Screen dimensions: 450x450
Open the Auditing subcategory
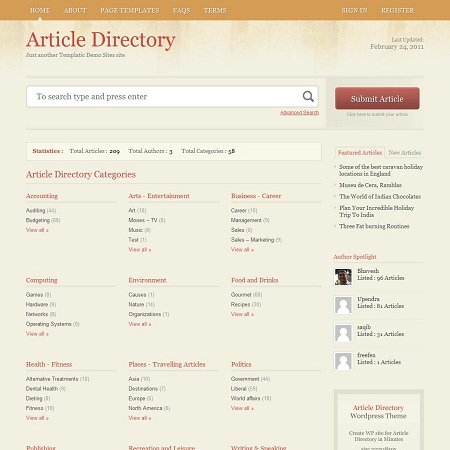pos(35,210)
